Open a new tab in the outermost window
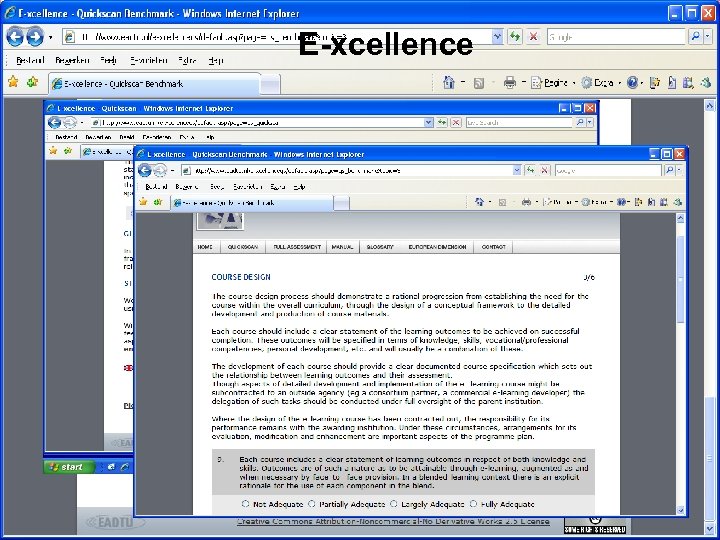The width and height of the screenshot is (720, 540). (x=270, y=84)
